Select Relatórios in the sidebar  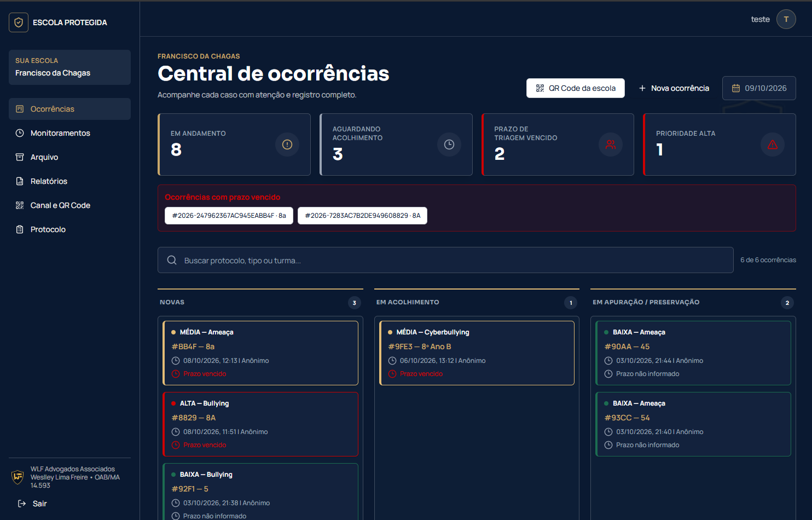(69, 181)
